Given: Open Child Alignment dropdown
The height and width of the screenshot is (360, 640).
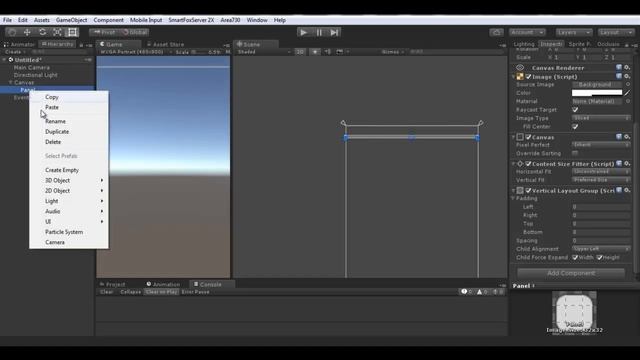Looking at the screenshot, I should 601,249.
